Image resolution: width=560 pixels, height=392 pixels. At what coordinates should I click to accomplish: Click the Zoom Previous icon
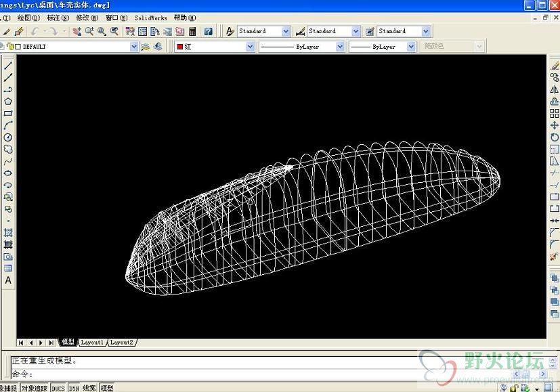(x=114, y=31)
